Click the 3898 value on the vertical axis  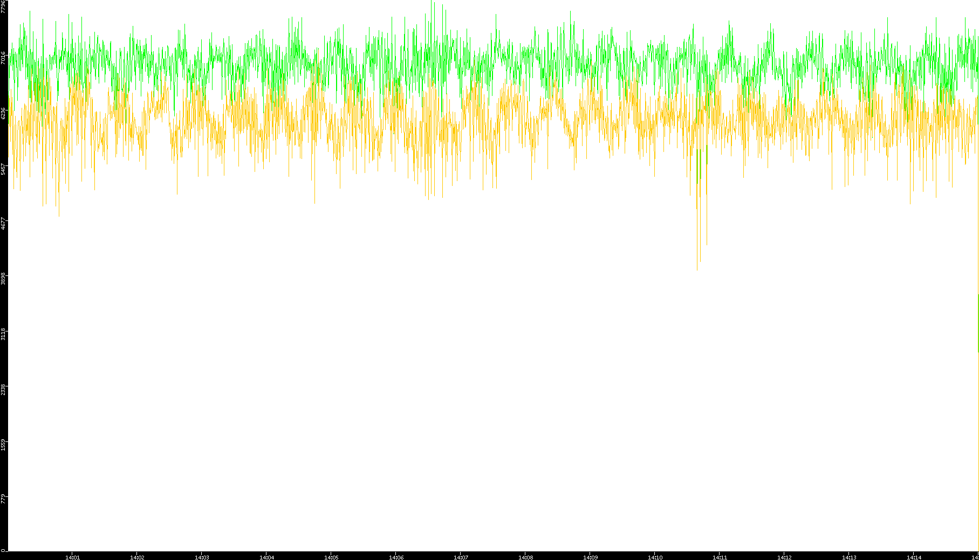(x=3, y=279)
